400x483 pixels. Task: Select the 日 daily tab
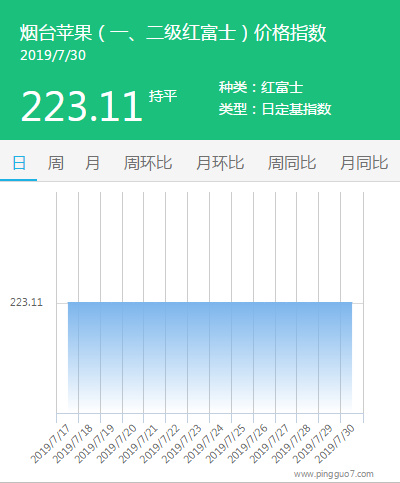[19, 163]
